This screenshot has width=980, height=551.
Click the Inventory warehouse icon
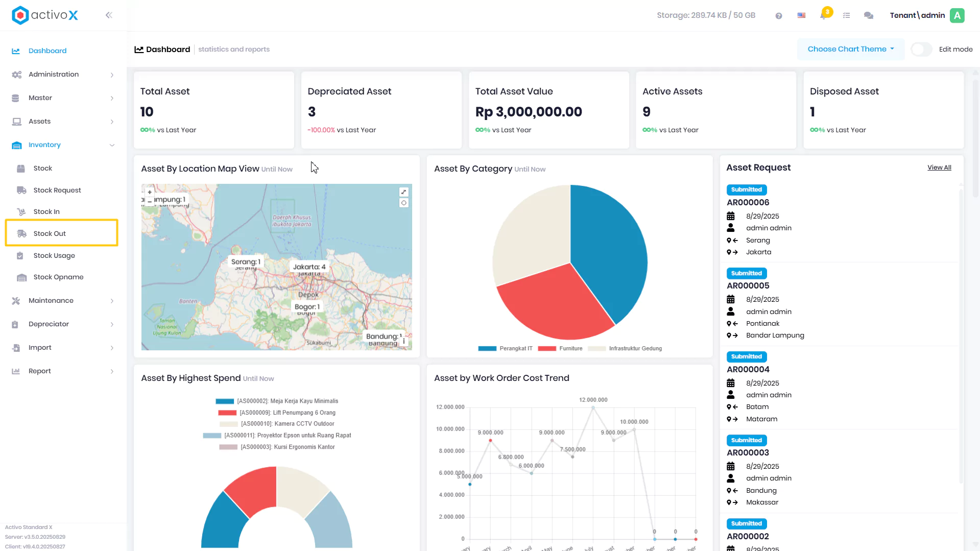pyautogui.click(x=16, y=145)
